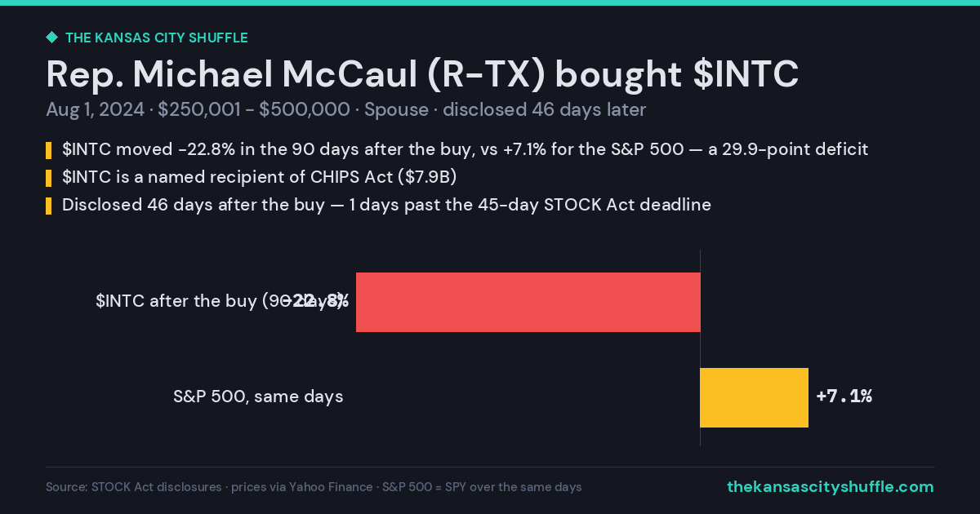The width and height of the screenshot is (980, 514).
Task: Click the first yellow bullet marker
Action: (49, 151)
